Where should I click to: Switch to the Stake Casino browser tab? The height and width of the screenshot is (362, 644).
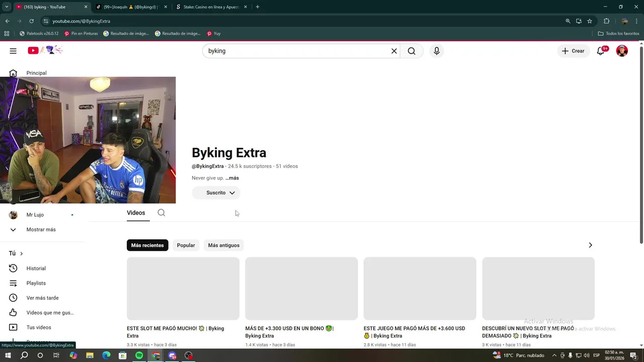pyautogui.click(x=210, y=7)
